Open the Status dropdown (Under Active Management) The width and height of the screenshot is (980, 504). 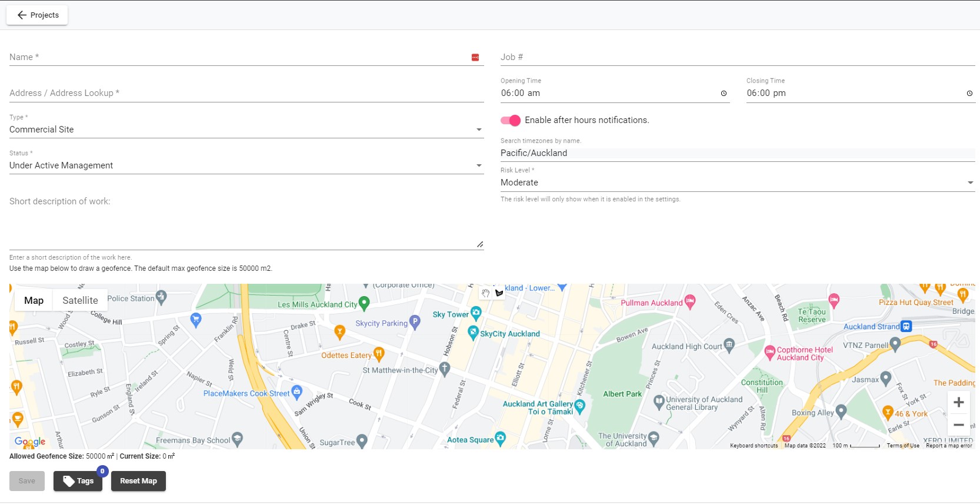(246, 165)
